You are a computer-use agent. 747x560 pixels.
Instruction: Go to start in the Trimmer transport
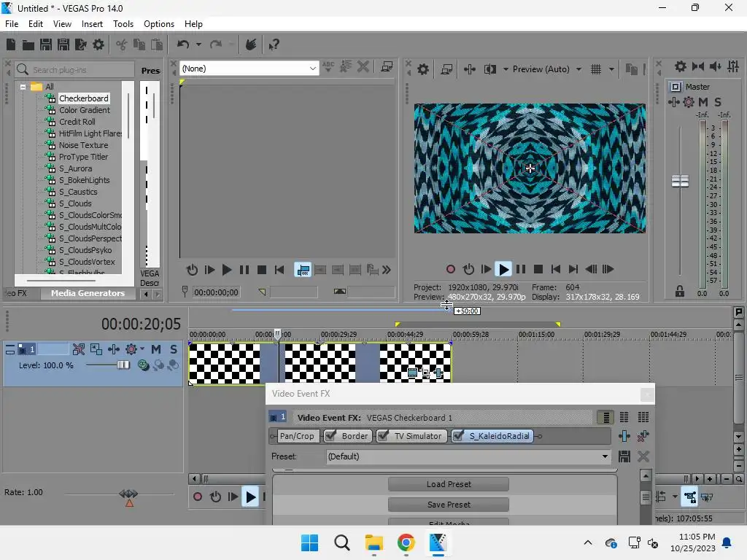[279, 270]
